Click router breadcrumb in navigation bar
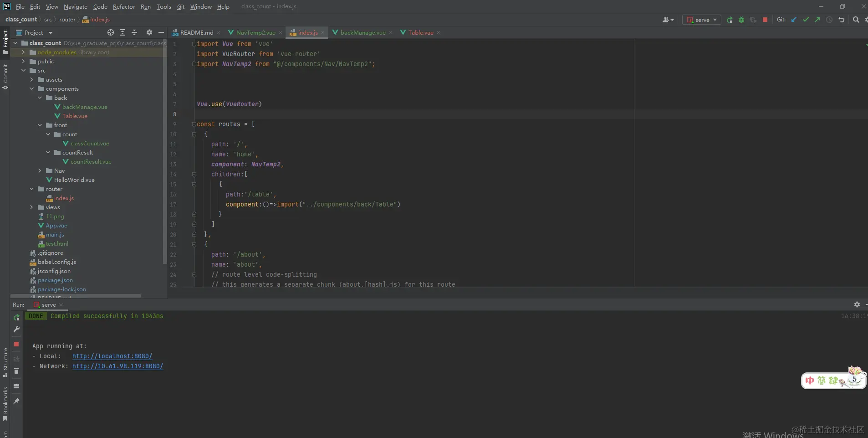868x438 pixels. pos(67,20)
